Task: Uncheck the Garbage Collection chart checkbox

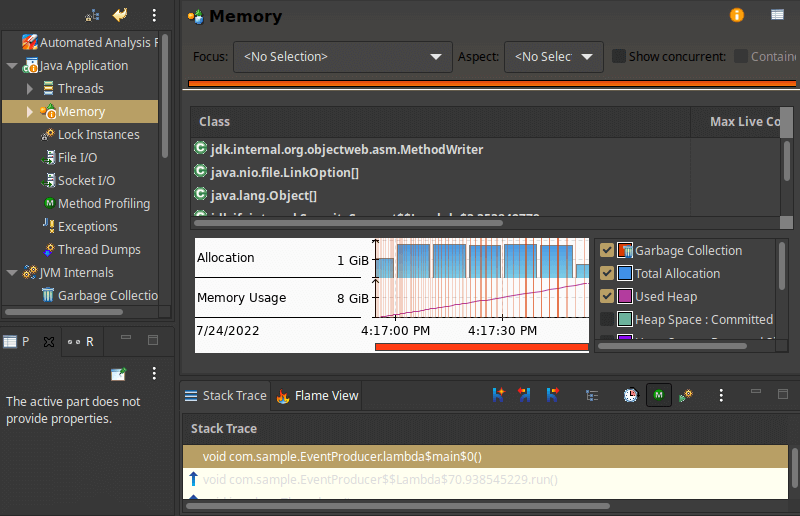Action: 607,250
